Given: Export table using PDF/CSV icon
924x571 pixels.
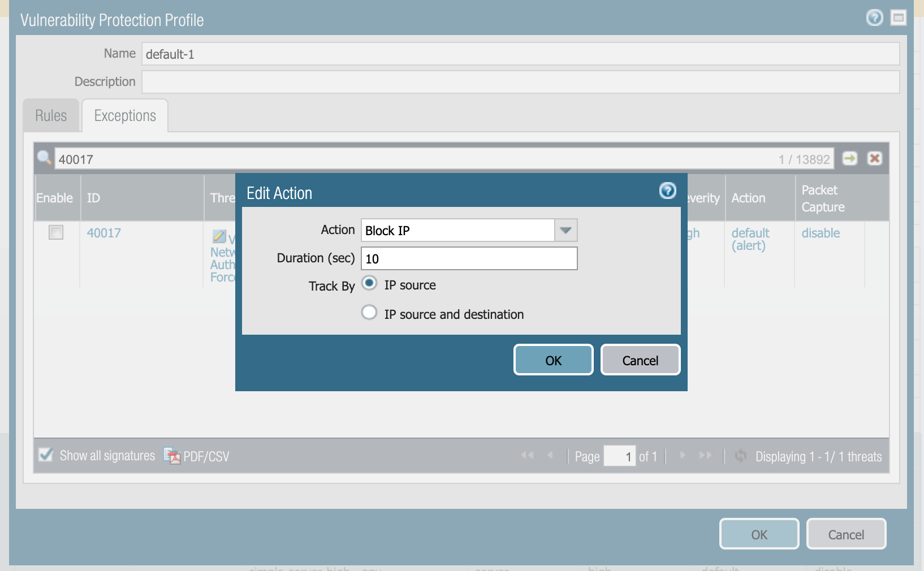Looking at the screenshot, I should click(x=171, y=456).
